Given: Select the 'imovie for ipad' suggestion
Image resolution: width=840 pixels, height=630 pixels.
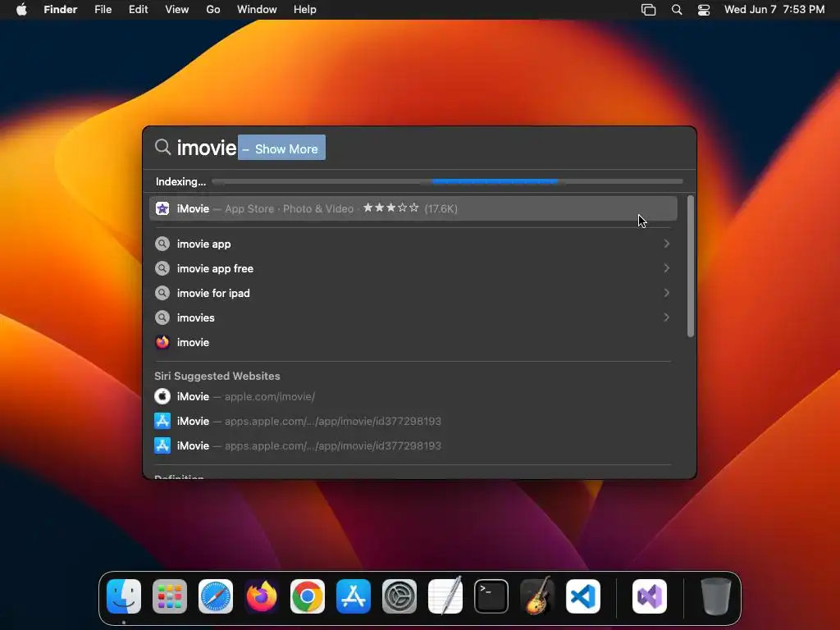Looking at the screenshot, I should click(413, 293).
